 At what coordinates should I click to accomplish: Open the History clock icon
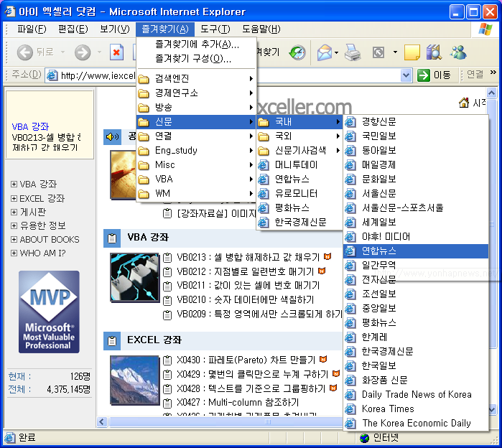click(x=297, y=52)
